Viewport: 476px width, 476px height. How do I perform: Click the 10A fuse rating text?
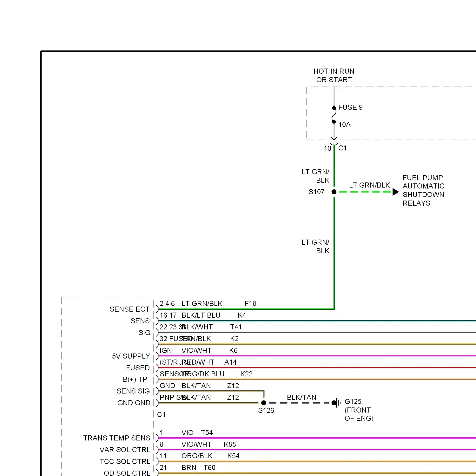pos(344,124)
